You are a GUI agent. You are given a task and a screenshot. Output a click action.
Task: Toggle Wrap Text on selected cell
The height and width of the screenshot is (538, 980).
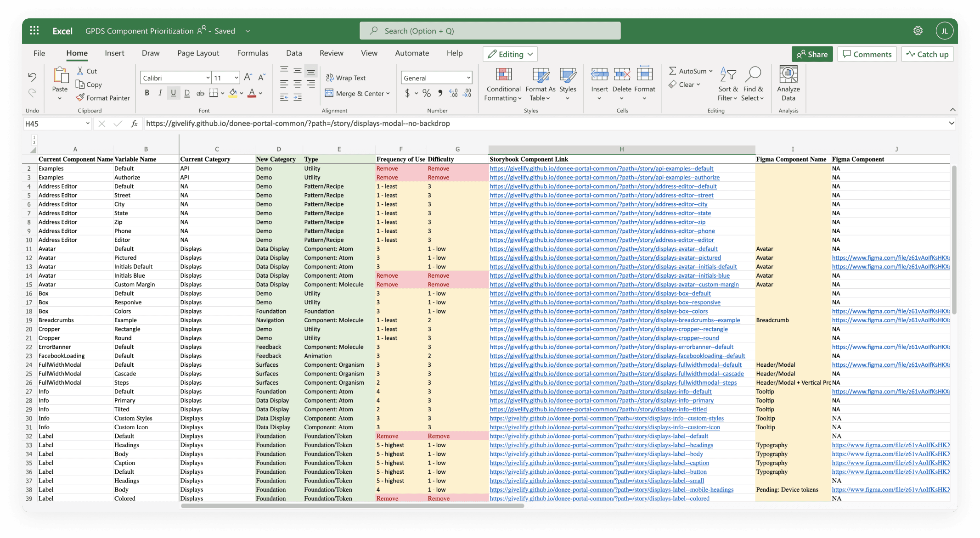click(x=345, y=78)
